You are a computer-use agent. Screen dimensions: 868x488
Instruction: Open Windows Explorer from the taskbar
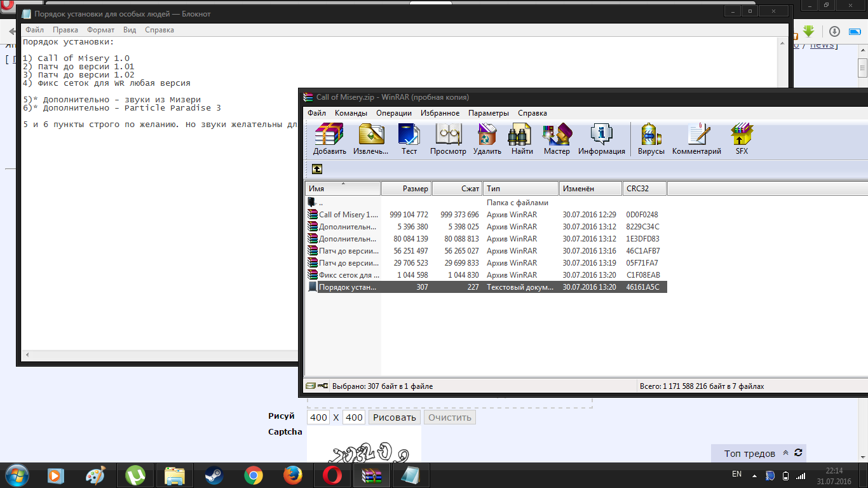174,475
